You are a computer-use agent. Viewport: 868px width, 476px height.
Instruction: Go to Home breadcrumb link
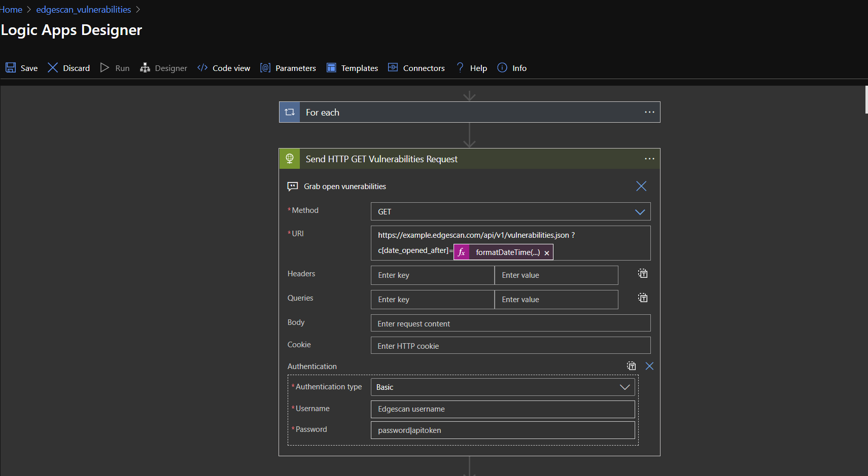coord(11,10)
